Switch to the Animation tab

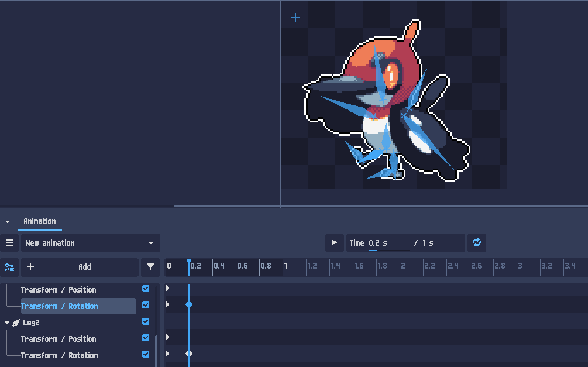click(40, 221)
